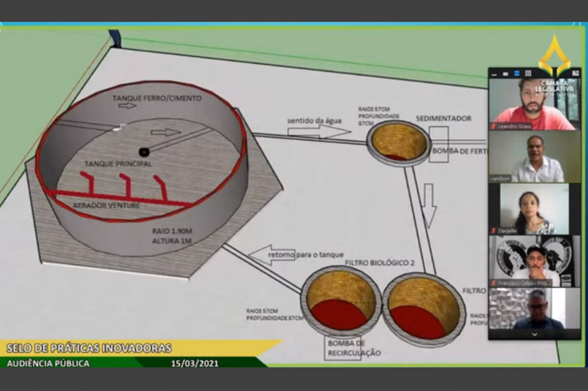Select the blue vertical strip thumbnail view
Viewport: 588px width, 391px height.
pos(517,73)
